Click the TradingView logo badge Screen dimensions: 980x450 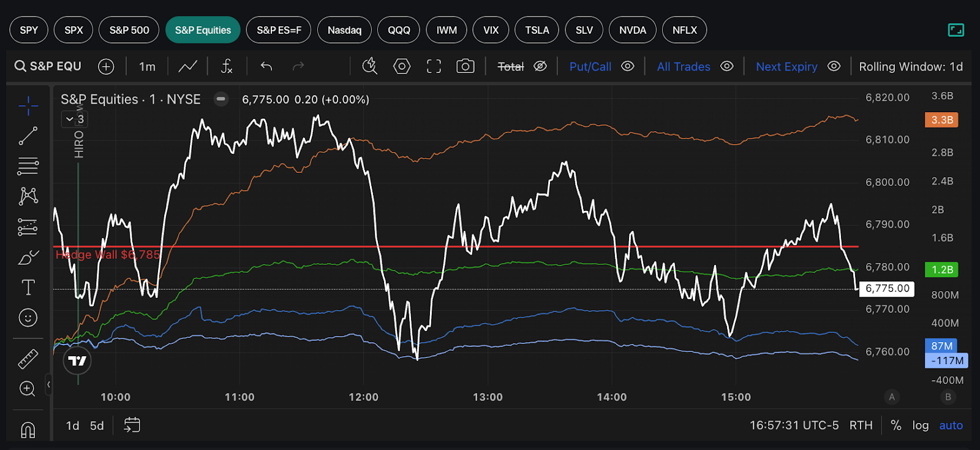pyautogui.click(x=77, y=360)
